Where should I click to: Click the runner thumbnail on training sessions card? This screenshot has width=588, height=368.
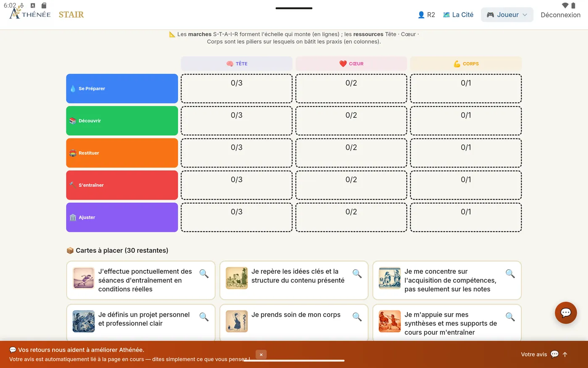pyautogui.click(x=84, y=278)
